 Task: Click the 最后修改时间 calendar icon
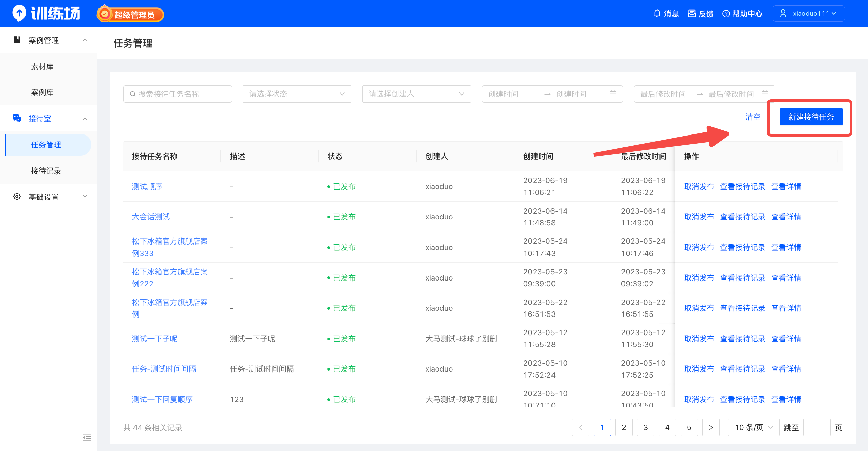click(x=765, y=94)
